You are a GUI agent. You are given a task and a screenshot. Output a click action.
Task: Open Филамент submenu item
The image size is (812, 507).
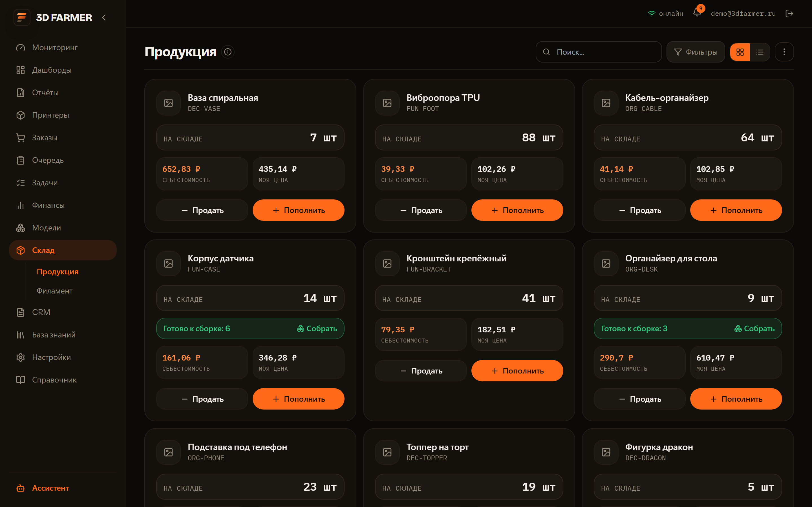[x=54, y=291]
